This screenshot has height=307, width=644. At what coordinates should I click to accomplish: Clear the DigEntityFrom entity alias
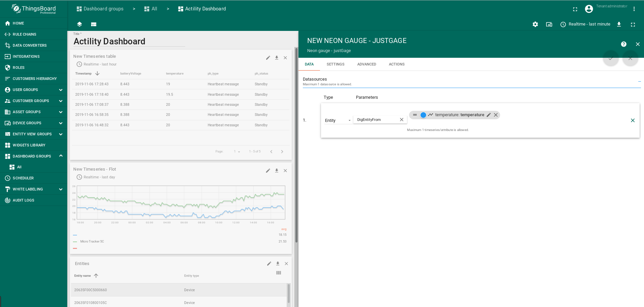(x=401, y=120)
